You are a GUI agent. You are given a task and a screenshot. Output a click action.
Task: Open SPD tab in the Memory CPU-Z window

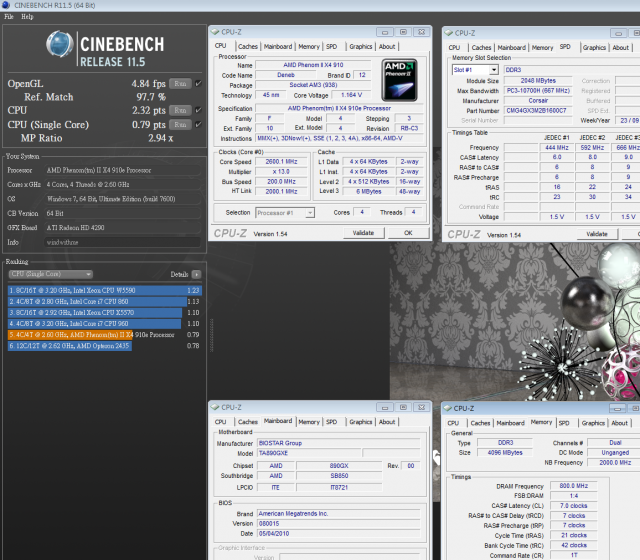pos(564,423)
